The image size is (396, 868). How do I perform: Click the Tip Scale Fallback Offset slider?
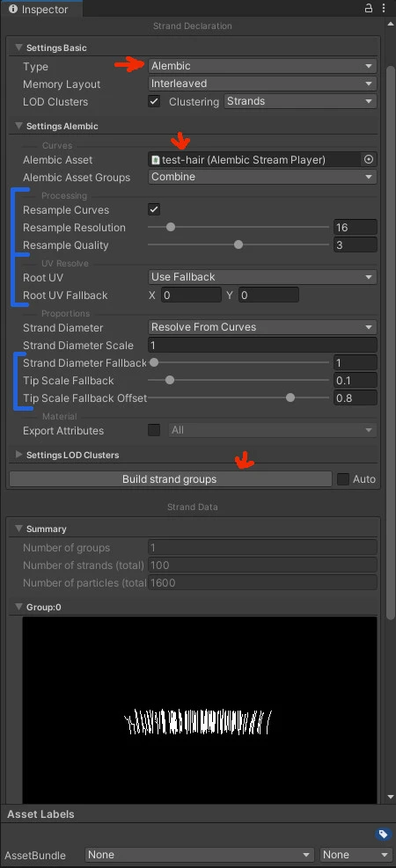pyautogui.click(x=238, y=398)
